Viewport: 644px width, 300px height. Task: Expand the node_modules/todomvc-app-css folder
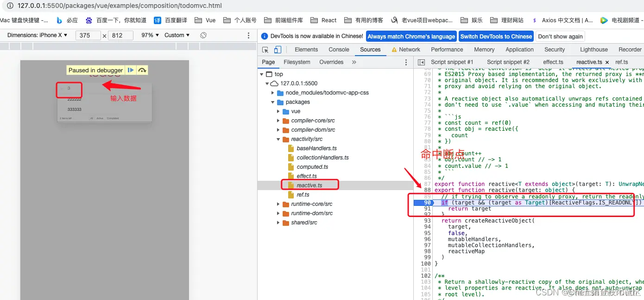pyautogui.click(x=273, y=93)
